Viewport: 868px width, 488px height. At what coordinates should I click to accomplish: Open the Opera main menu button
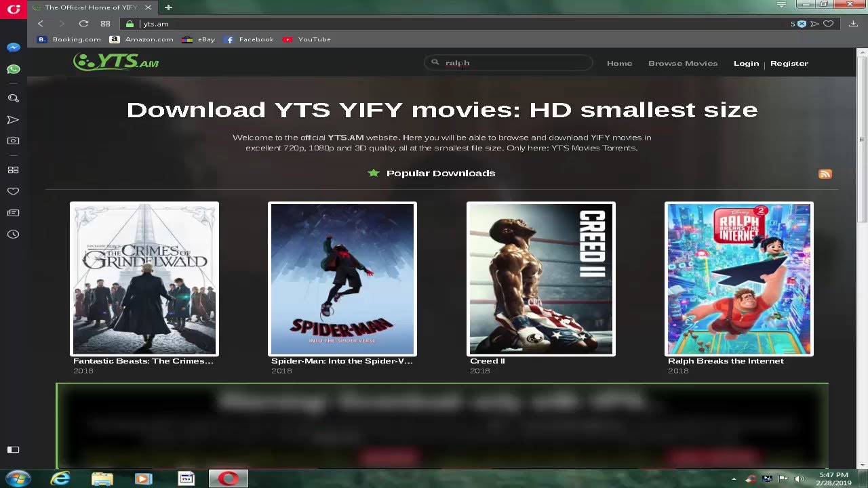point(13,9)
